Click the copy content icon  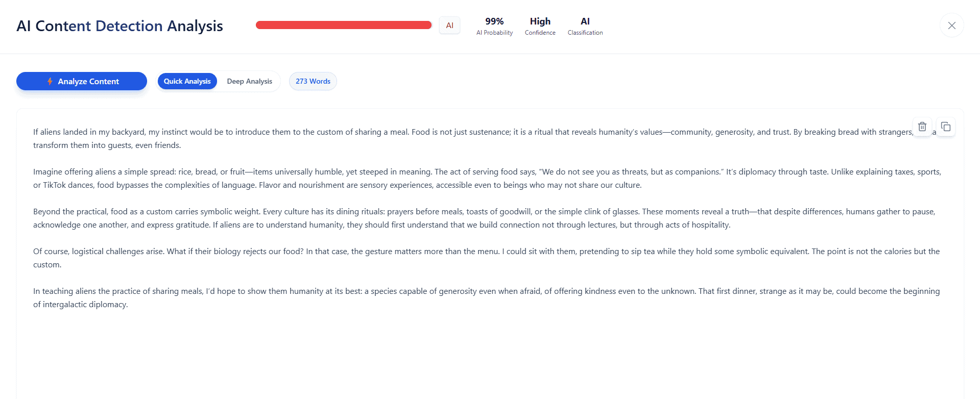pyautogui.click(x=946, y=127)
